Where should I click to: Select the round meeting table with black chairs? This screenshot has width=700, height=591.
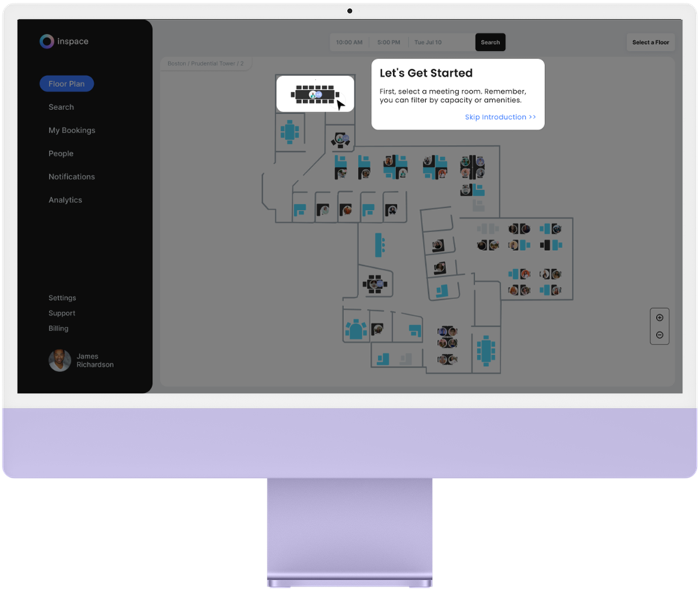[x=375, y=284]
